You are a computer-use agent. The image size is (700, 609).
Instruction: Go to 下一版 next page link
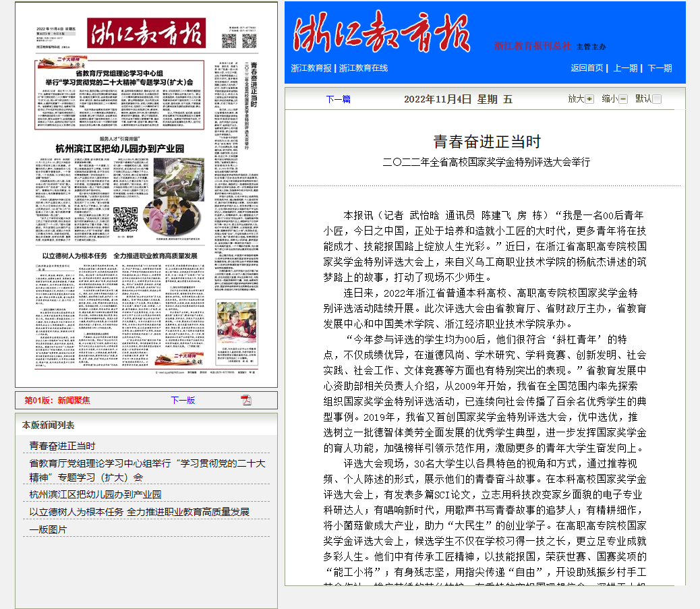[x=183, y=400]
